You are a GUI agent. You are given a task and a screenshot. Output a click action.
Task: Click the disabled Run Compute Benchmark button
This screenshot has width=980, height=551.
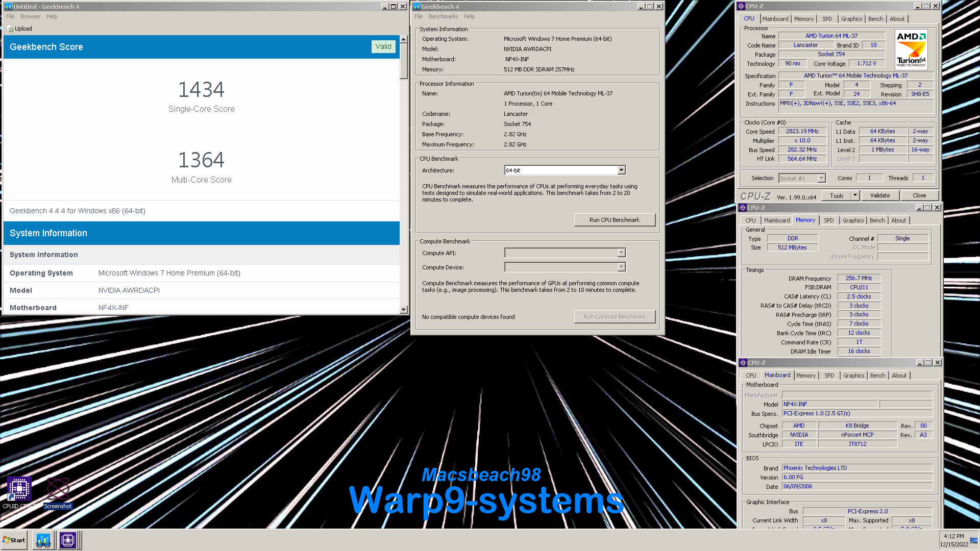[x=615, y=317]
